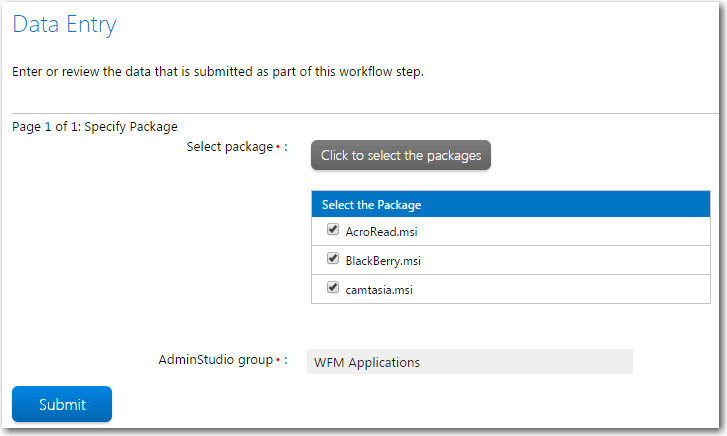Click the workflow step instruction sentence
The width and height of the screenshot is (727, 436).
[218, 71]
